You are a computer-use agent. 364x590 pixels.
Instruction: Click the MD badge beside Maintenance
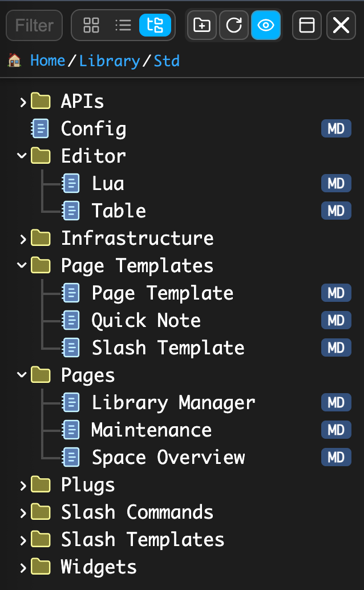pyautogui.click(x=336, y=430)
